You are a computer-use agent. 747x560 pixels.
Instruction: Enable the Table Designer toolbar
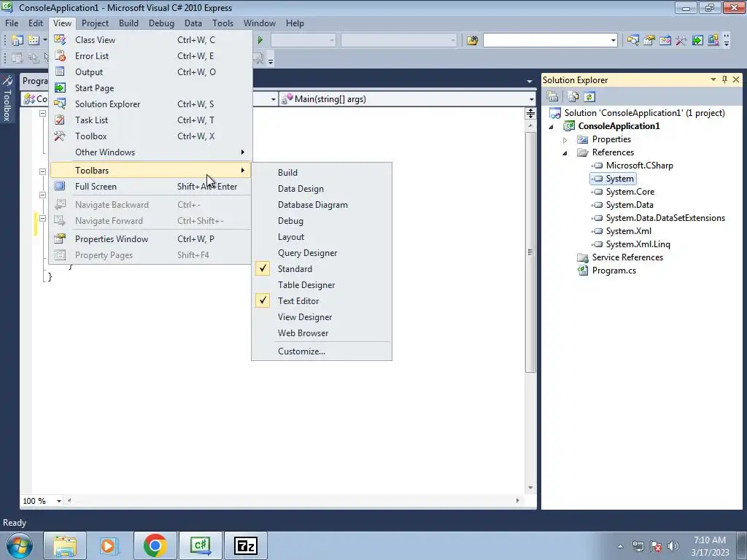(x=322, y=285)
